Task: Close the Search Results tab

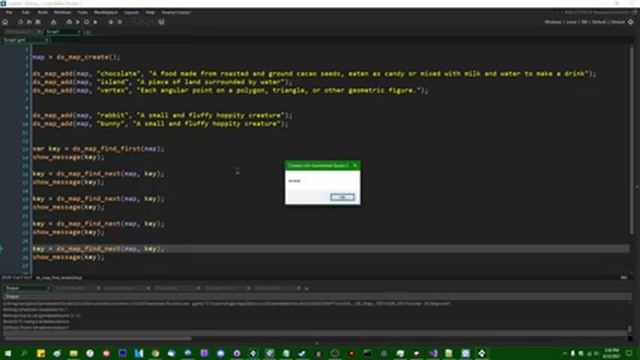Action: 99,288
